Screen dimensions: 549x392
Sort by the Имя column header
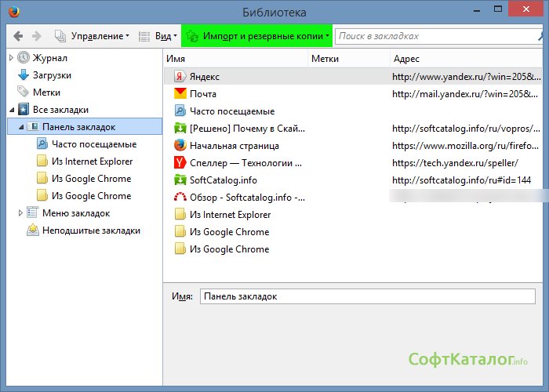point(235,60)
